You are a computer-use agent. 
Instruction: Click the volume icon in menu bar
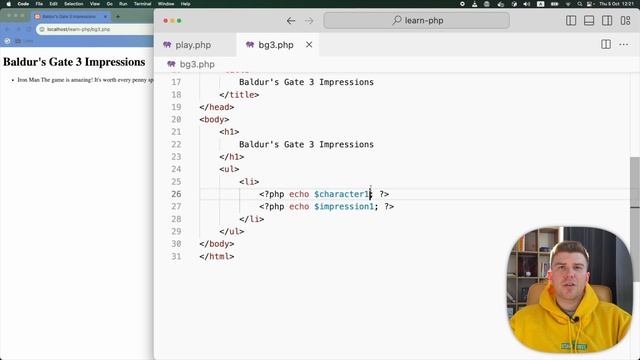pos(527,4)
